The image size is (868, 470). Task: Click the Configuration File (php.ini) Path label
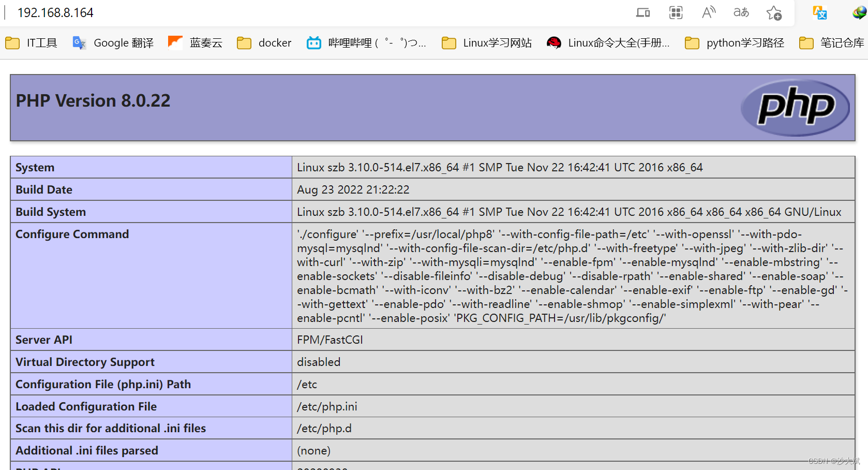tap(103, 384)
